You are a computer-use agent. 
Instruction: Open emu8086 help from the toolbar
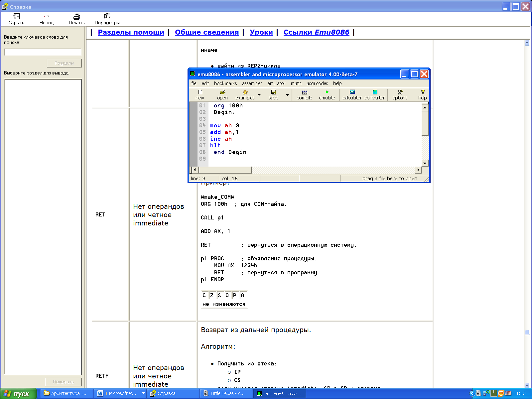point(423,94)
